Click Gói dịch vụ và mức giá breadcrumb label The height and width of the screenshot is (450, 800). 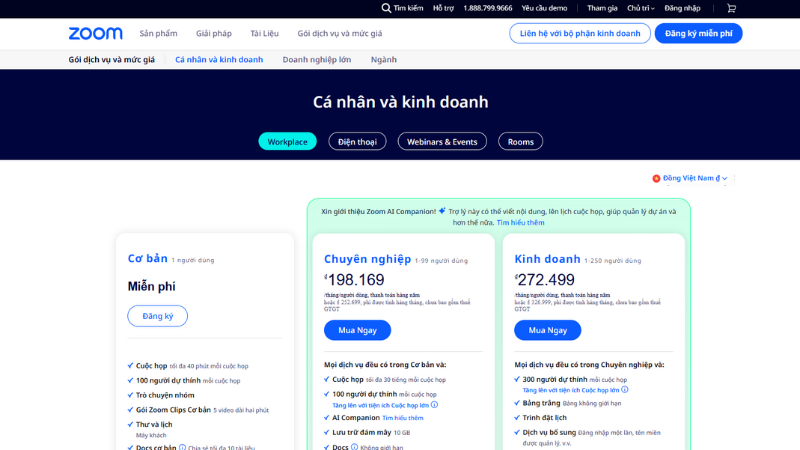click(x=112, y=60)
